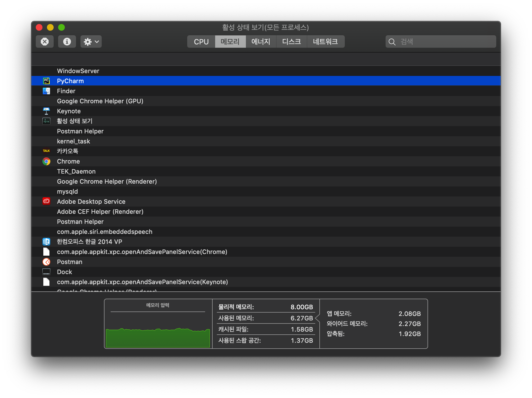Image resolution: width=532 pixels, height=398 pixels.
Task: Open the process info (i) button
Action: (67, 42)
